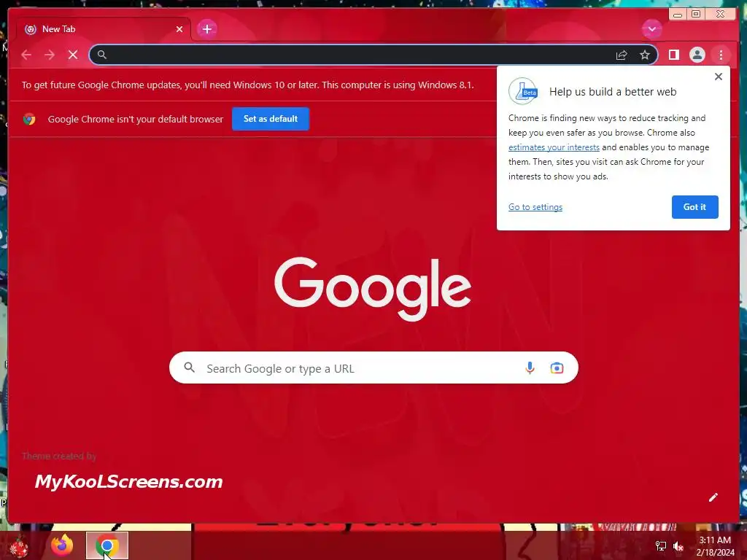Click the Chrome logo in default browser bar
Viewport: 747px width, 560px height.
[29, 119]
